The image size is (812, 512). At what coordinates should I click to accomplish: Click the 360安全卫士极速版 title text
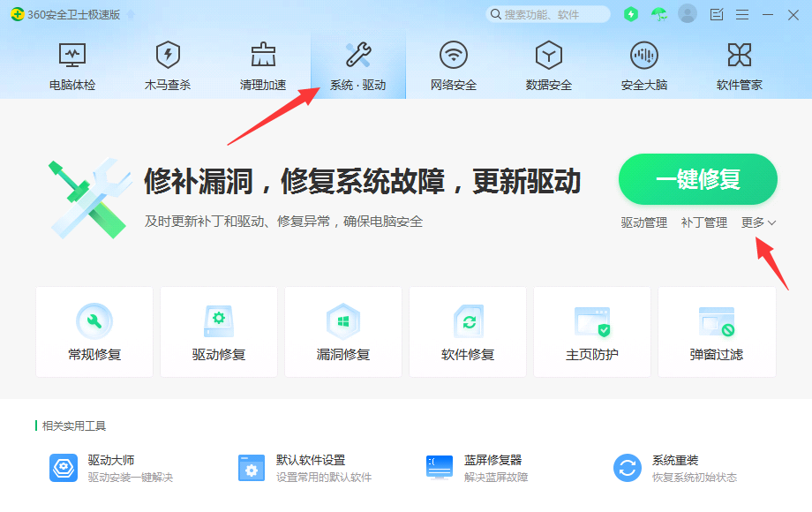pyautogui.click(x=73, y=14)
